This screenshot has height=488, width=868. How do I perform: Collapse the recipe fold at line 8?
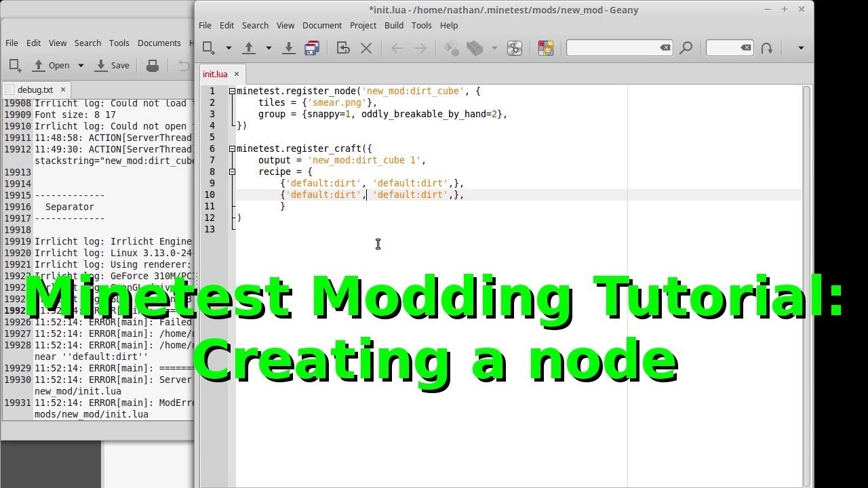[232, 171]
